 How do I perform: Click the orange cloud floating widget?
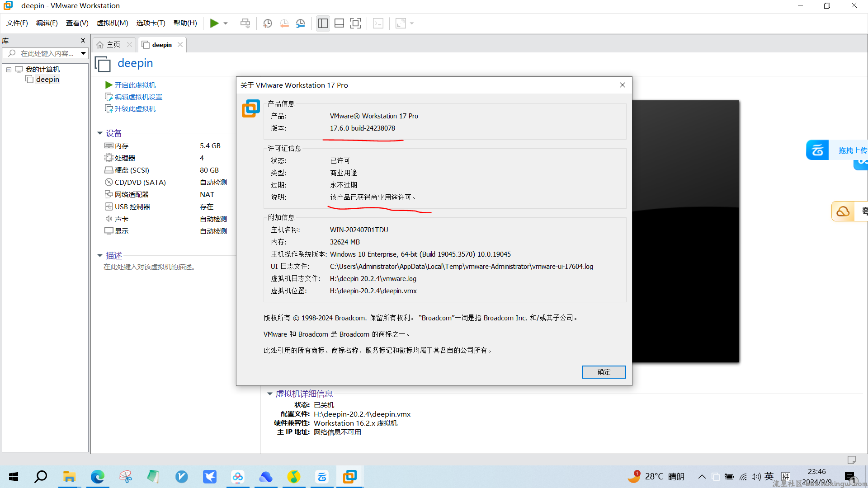point(849,211)
